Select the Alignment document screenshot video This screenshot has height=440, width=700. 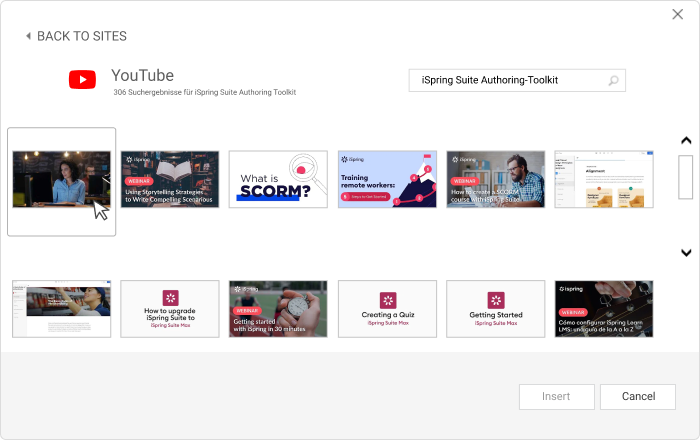604,179
